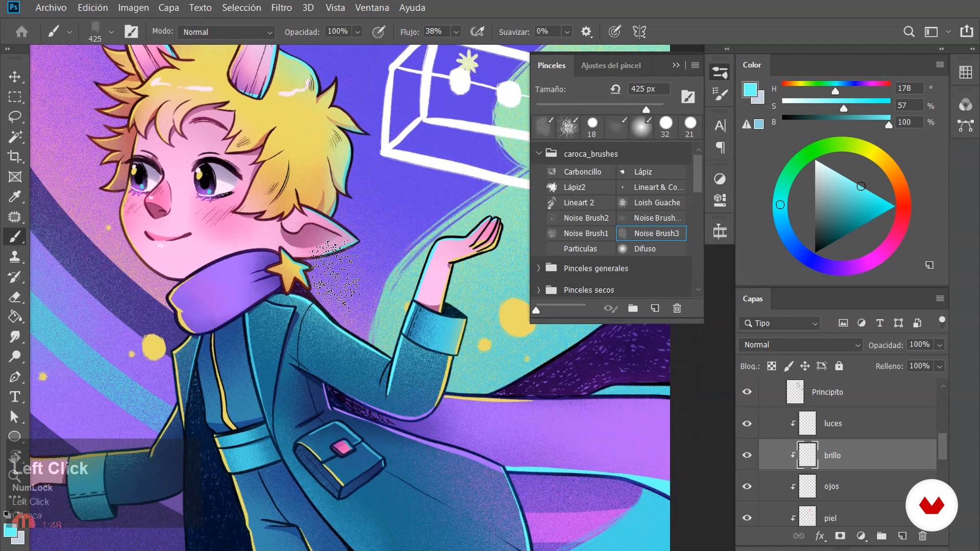Delete layer with Capas trash icon

point(922,536)
